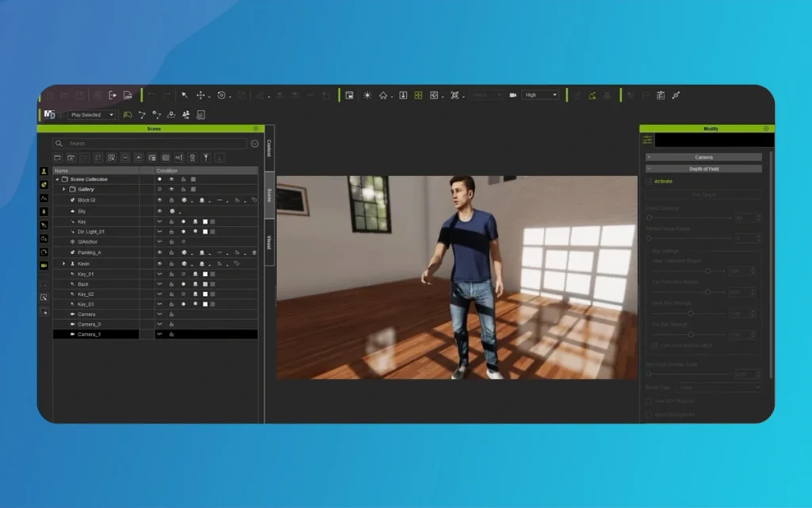Expand the Kevin node in the scene tree
812x508 pixels.
(x=63, y=263)
